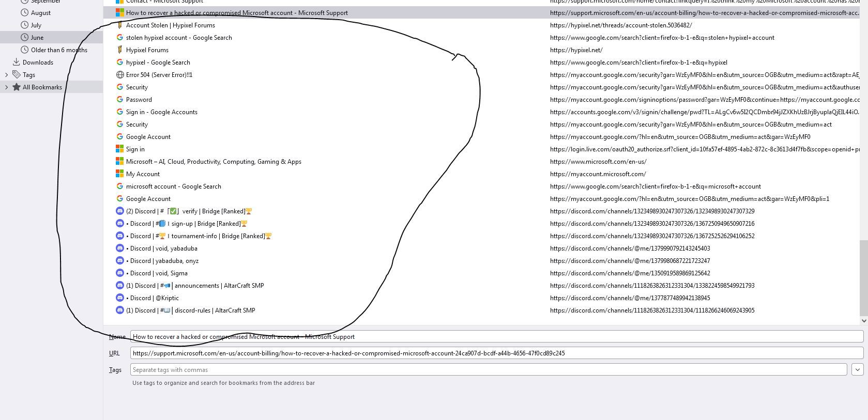This screenshot has height=420, width=868.
Task: Click the https://hypixel.net/ URL cell
Action: (576, 50)
